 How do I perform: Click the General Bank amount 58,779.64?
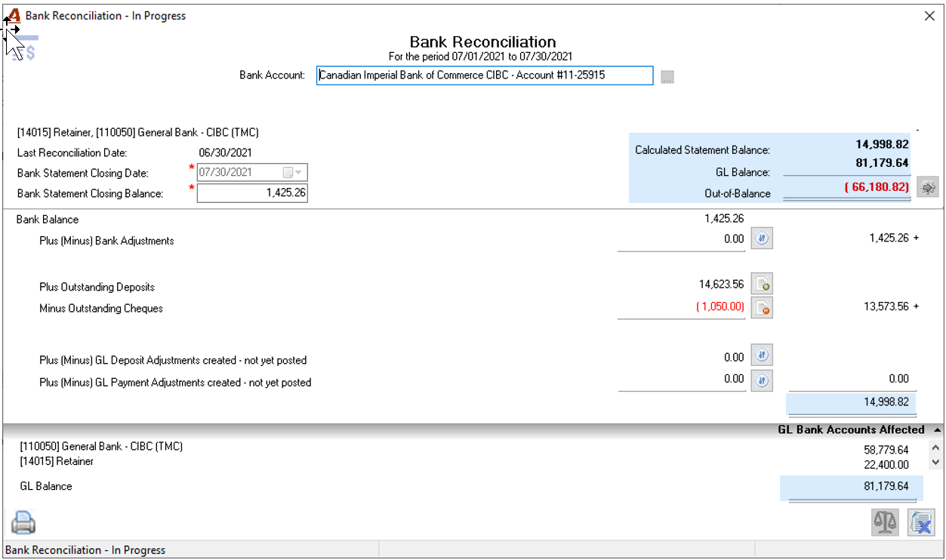coord(886,450)
